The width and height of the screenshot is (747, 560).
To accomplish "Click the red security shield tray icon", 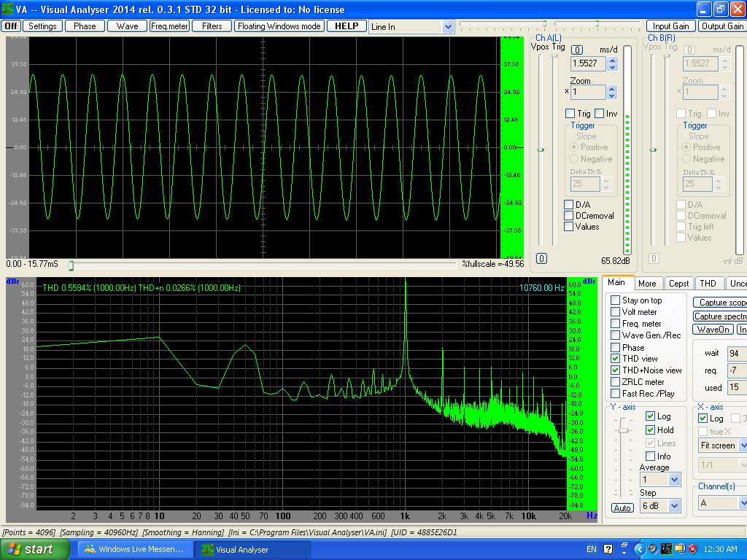I will (x=693, y=549).
